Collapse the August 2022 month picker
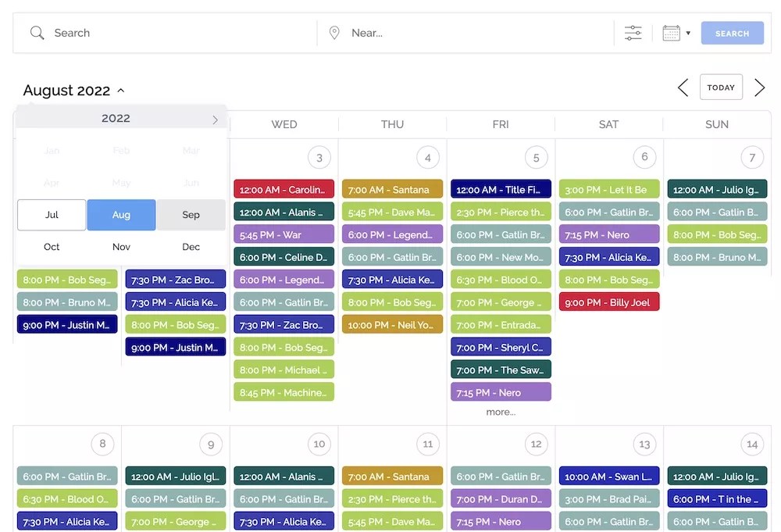This screenshot has width=781, height=532. [121, 90]
